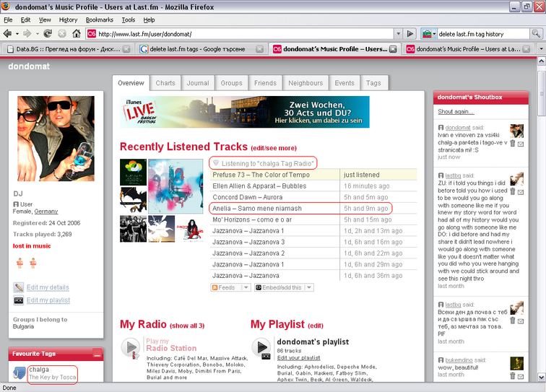Click the search magnifier icon
The height and width of the screenshot is (392, 546).
(536, 34)
